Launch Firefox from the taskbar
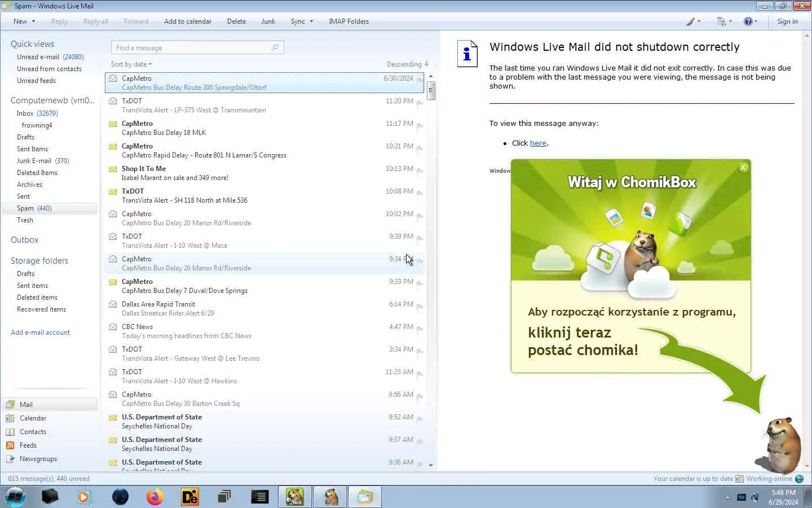 [155, 497]
